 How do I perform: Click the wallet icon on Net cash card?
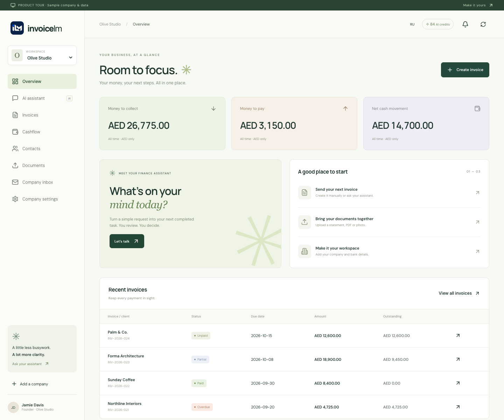(x=477, y=108)
